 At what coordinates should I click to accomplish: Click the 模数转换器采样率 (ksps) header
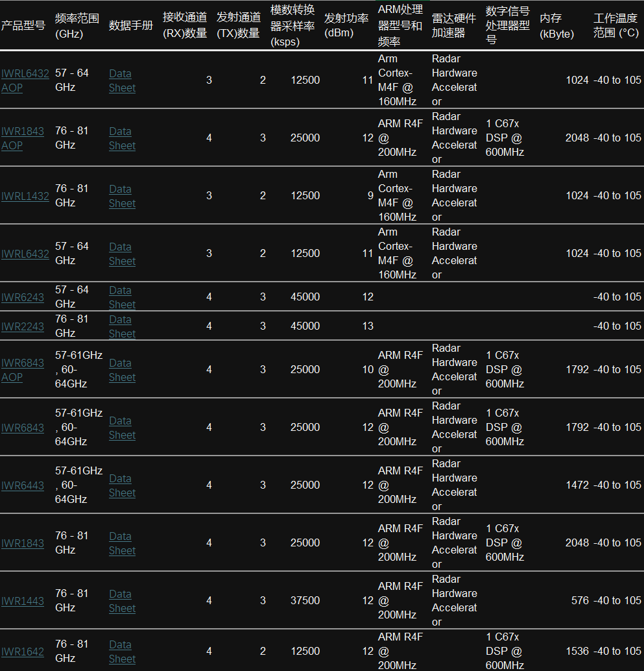coord(292,25)
